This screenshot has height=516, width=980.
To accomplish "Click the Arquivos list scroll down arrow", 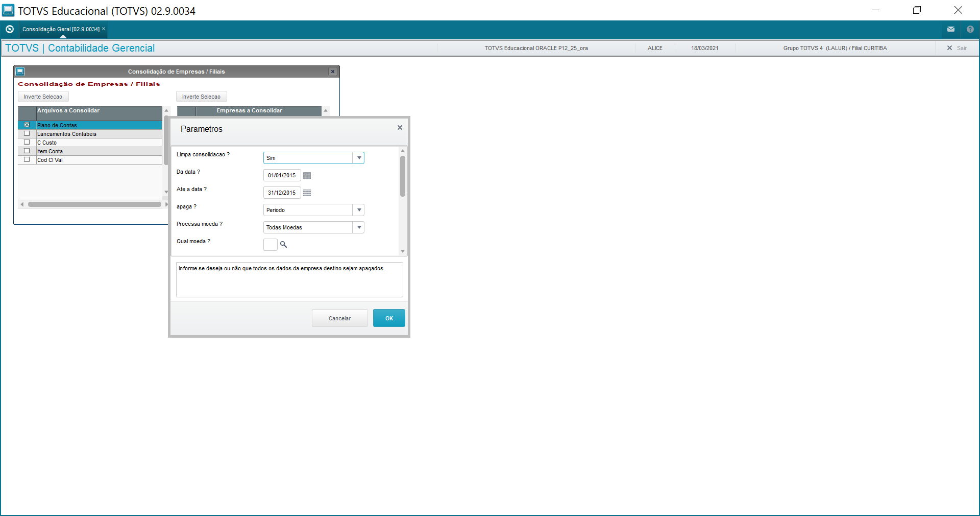I will click(166, 192).
